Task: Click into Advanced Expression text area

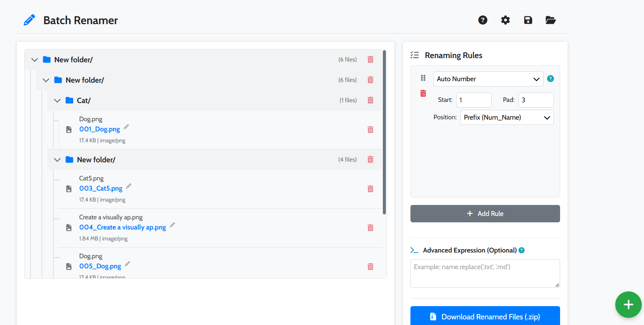Action: 485,273
